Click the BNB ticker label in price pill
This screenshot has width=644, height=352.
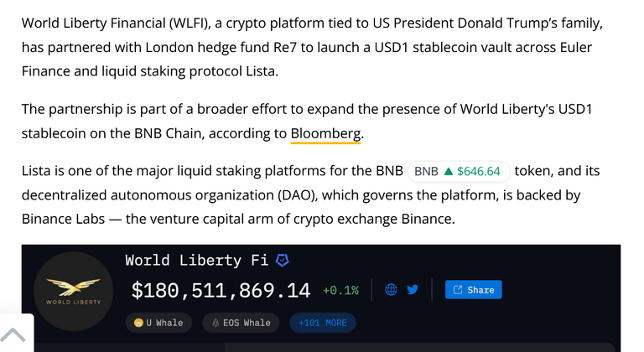[426, 171]
